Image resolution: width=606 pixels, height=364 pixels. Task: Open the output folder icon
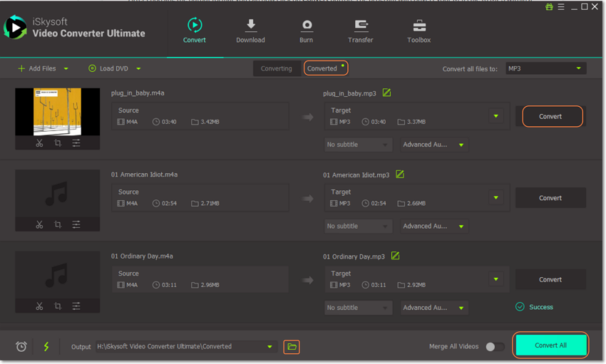click(x=292, y=347)
